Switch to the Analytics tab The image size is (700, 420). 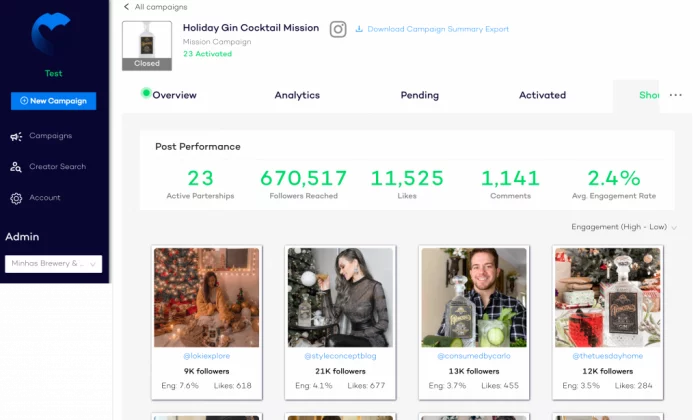tap(297, 95)
